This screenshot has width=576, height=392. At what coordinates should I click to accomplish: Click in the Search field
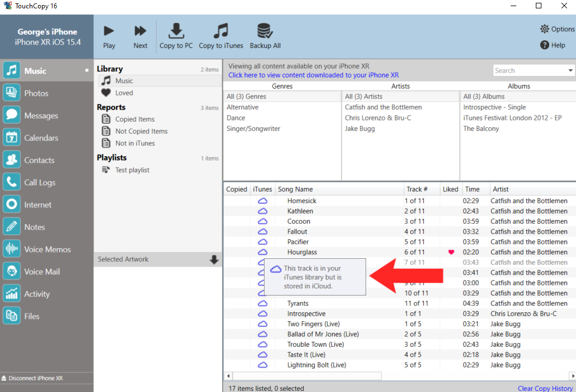click(x=529, y=70)
